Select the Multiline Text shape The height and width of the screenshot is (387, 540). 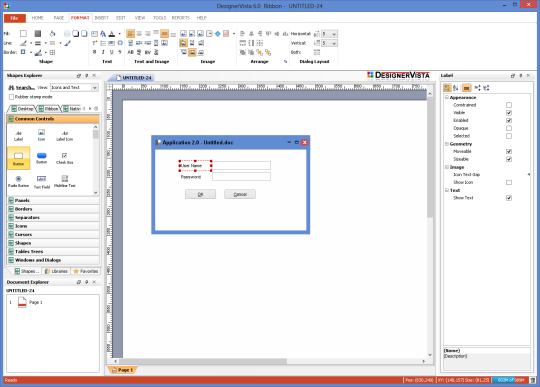64,181
